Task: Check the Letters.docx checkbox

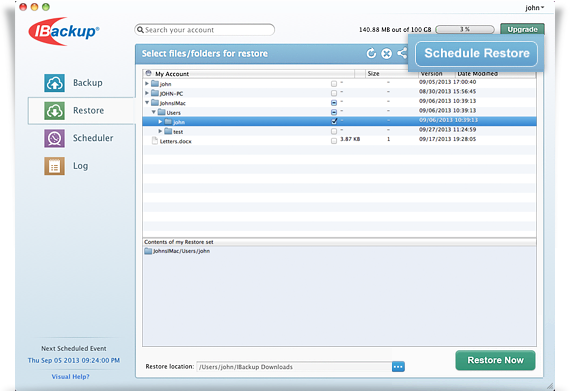Action: (334, 141)
